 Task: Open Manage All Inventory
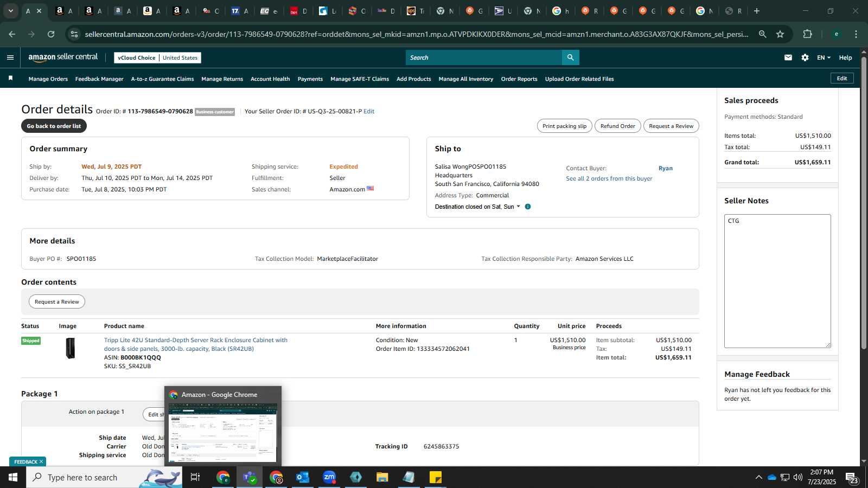pos(466,79)
